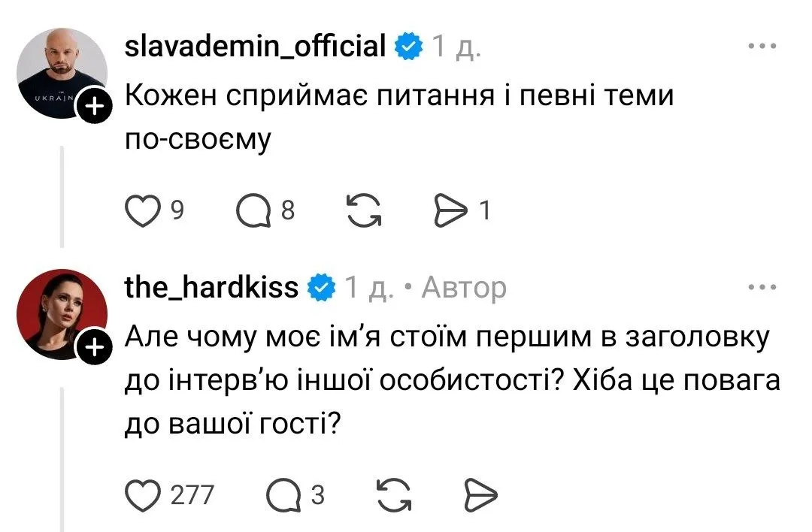Image resolution: width=812 pixels, height=532 pixels.
Task: Open slavademin_official profile from username
Action: coord(256,47)
